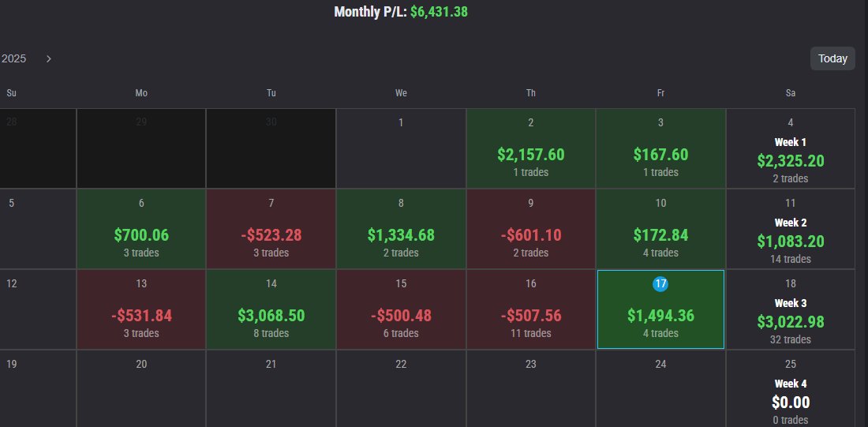Click the We weekday column header

[x=401, y=93]
